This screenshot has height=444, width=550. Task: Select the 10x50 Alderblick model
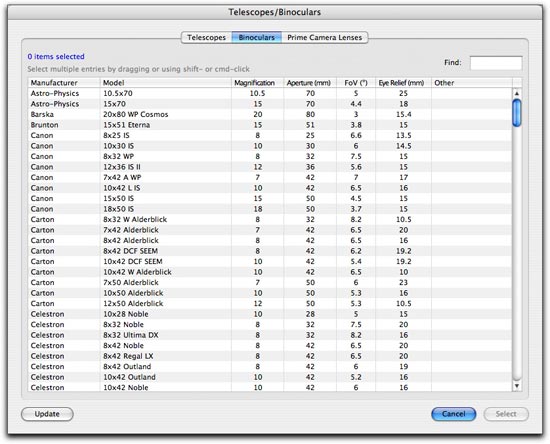tap(133, 293)
